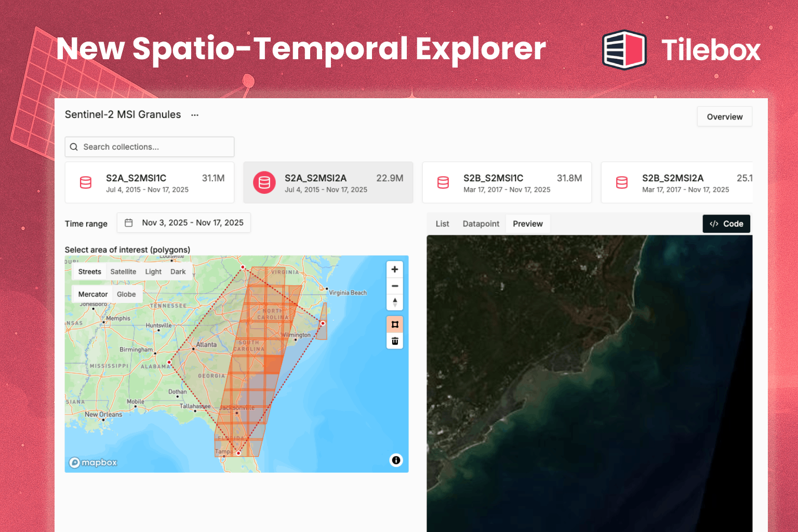Click the 31.1M datapoint count
798x532 pixels.
213,178
